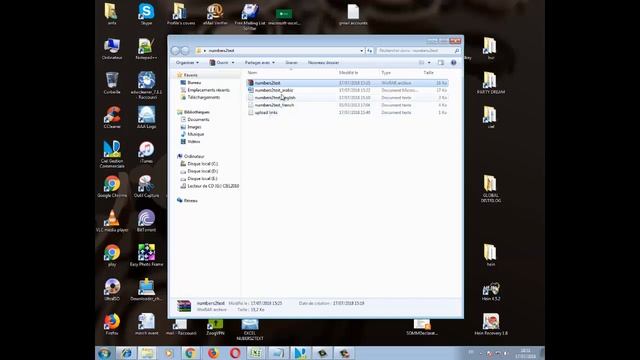Select the numbers2text_french text file
Screen dimensions: 640x360
[x=347, y=105]
